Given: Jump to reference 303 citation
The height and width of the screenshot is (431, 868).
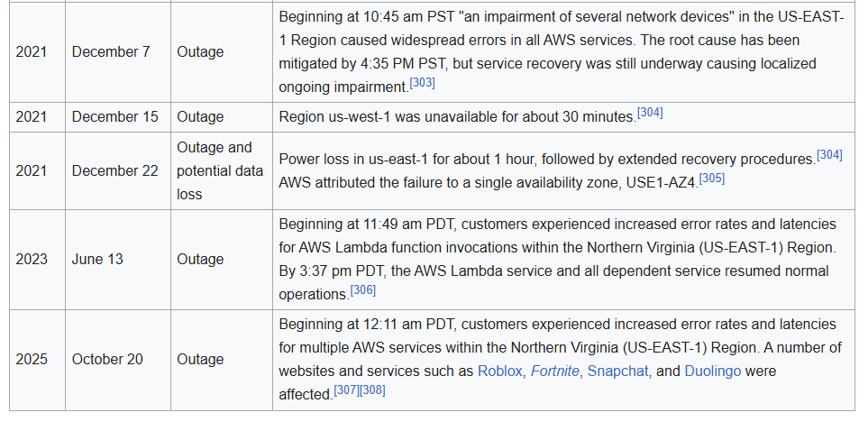Looking at the screenshot, I should pos(422,83).
